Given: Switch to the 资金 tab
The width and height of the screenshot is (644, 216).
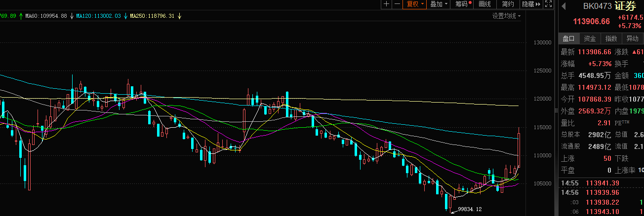Looking at the screenshot, I should point(590,38).
